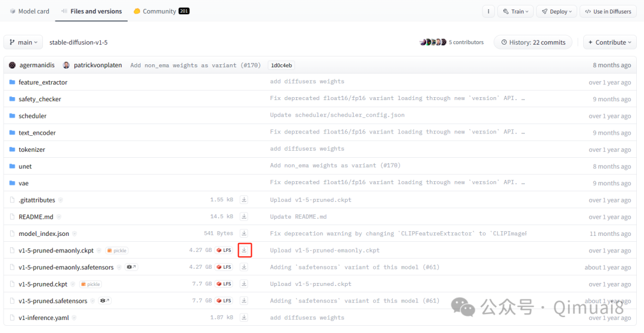Open stable-diffusion-v1-5 repository path link

(79, 42)
